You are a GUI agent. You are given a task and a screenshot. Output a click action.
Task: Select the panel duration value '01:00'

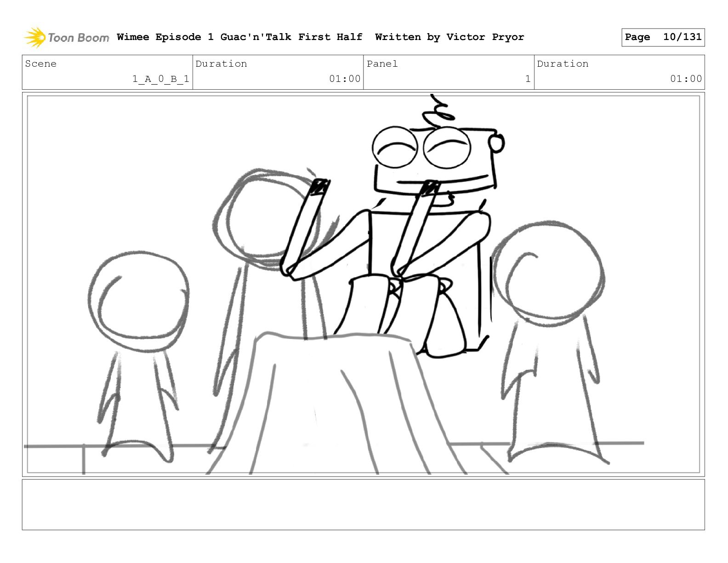point(686,79)
